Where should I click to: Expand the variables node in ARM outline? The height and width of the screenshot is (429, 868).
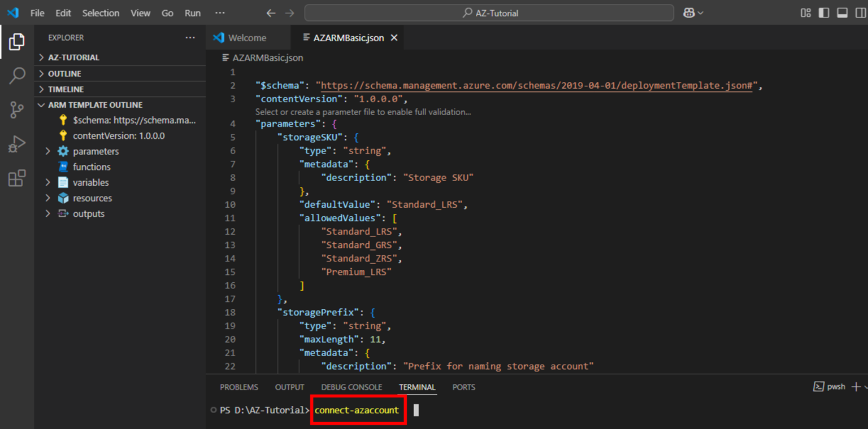[48, 182]
